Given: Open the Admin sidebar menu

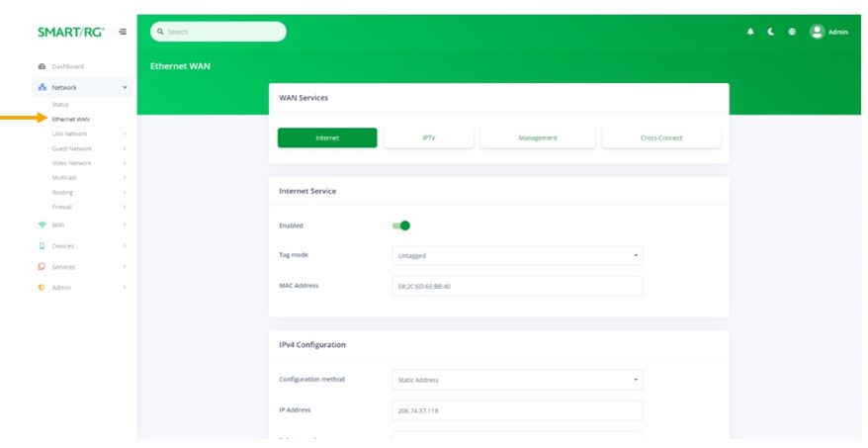Looking at the screenshot, I should pos(61,288).
